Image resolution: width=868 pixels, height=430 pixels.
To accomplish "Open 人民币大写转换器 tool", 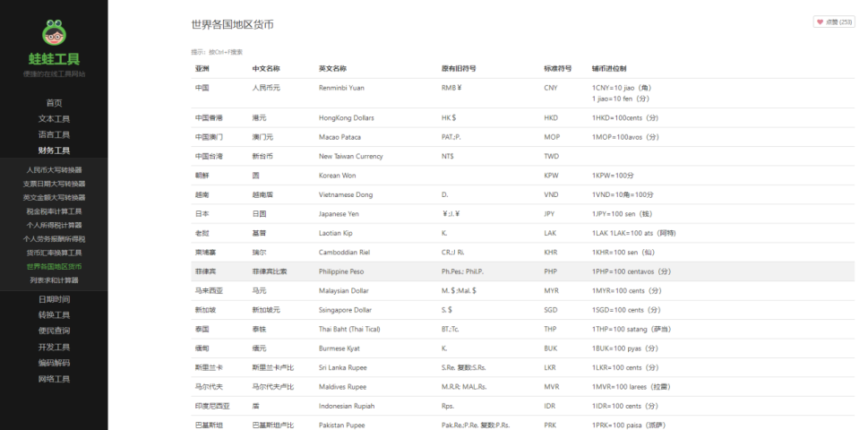I will click(55, 170).
